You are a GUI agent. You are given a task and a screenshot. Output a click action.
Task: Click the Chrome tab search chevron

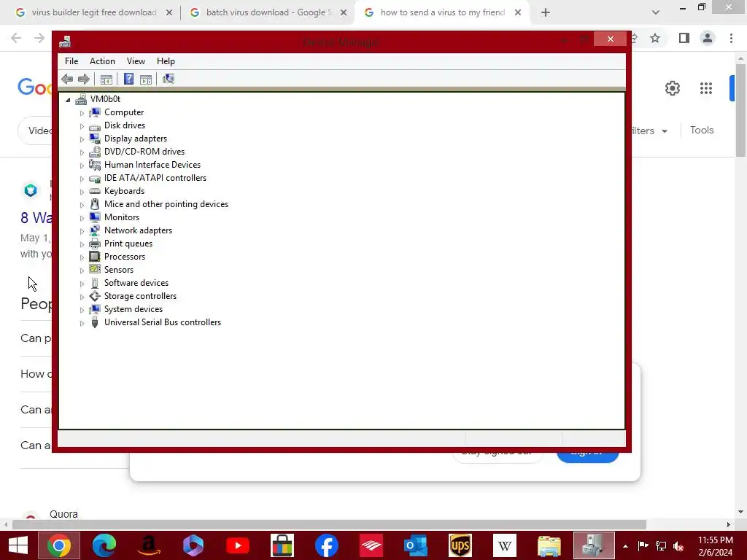tap(656, 12)
